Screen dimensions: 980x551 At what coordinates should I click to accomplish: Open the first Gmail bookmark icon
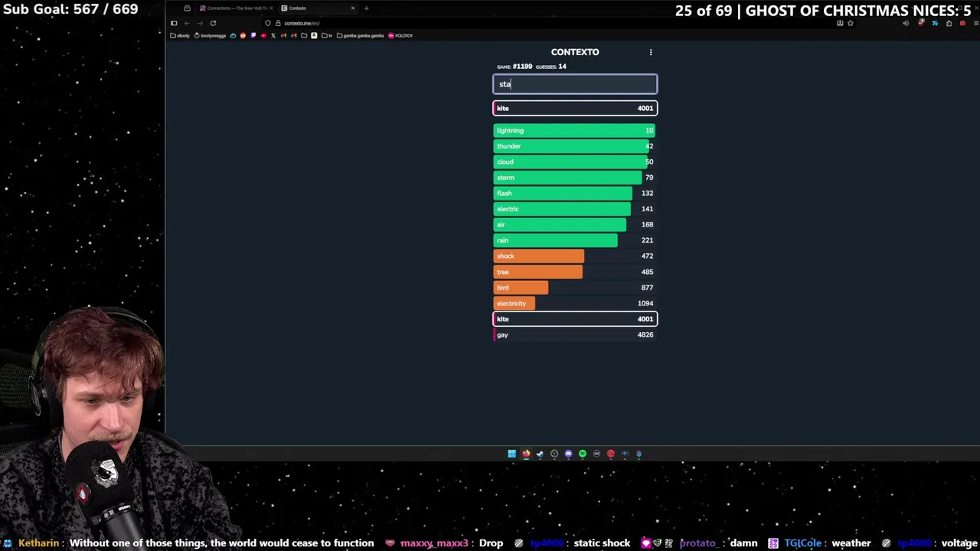[x=283, y=35]
